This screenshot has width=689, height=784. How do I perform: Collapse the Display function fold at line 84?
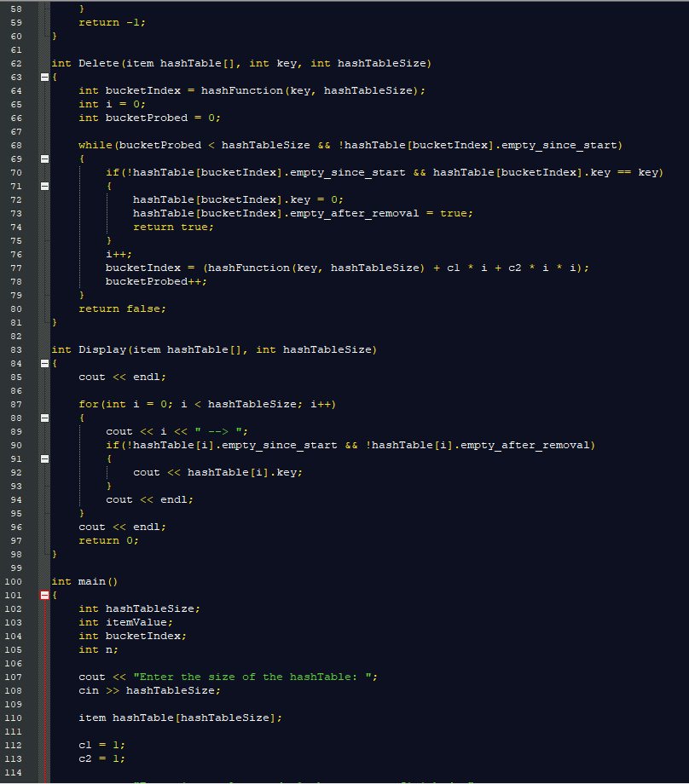(x=44, y=364)
